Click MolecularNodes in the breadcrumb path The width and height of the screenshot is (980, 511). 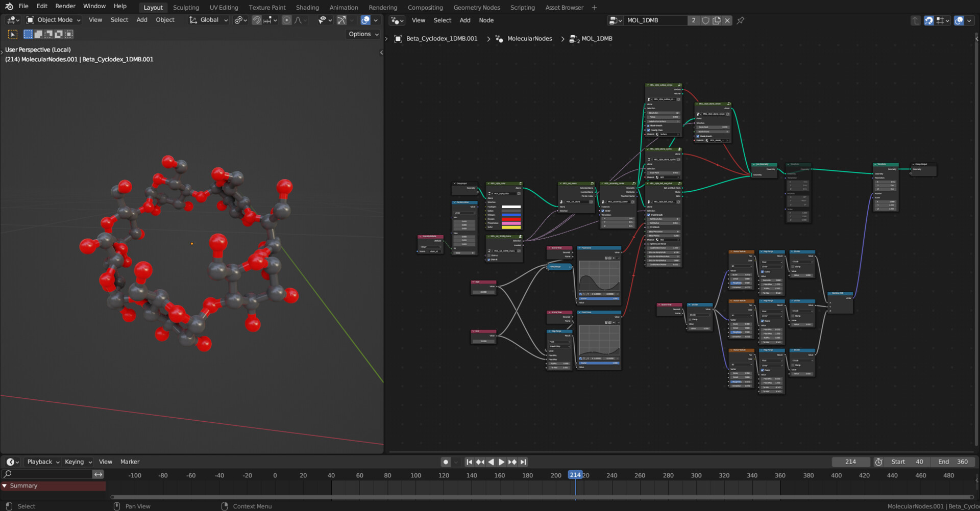click(x=529, y=39)
